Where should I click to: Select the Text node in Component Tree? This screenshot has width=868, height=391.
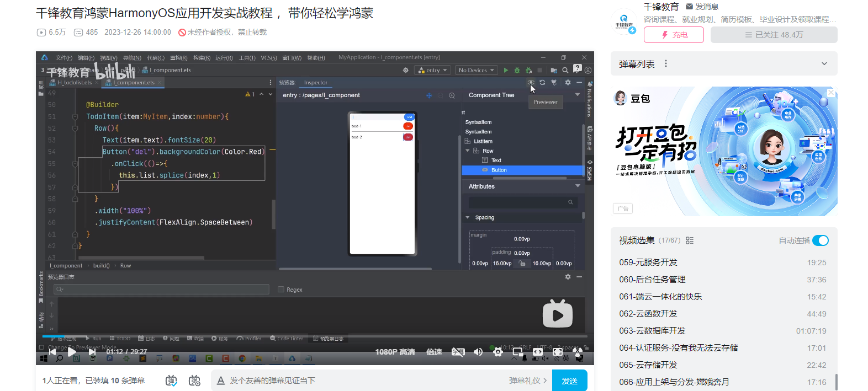[x=496, y=160]
